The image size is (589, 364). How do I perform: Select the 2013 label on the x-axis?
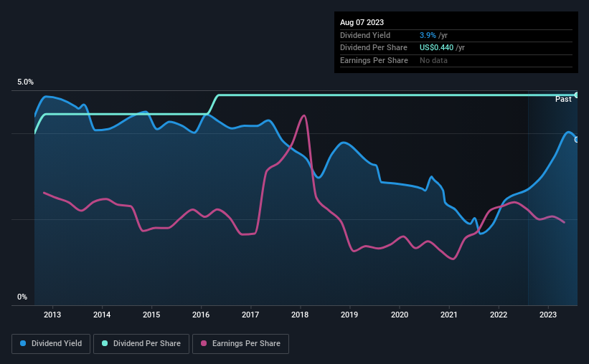tap(52, 315)
